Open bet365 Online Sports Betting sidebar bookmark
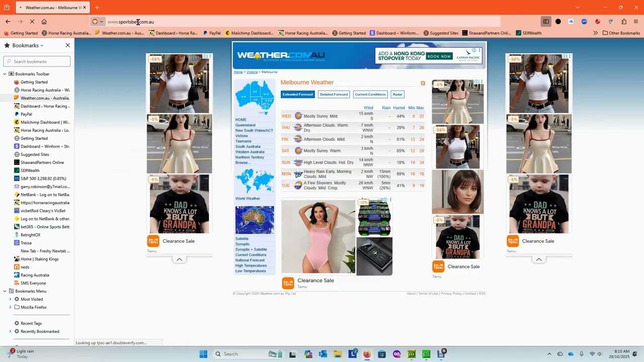Screen dimensions: 644x362 click(42, 227)
